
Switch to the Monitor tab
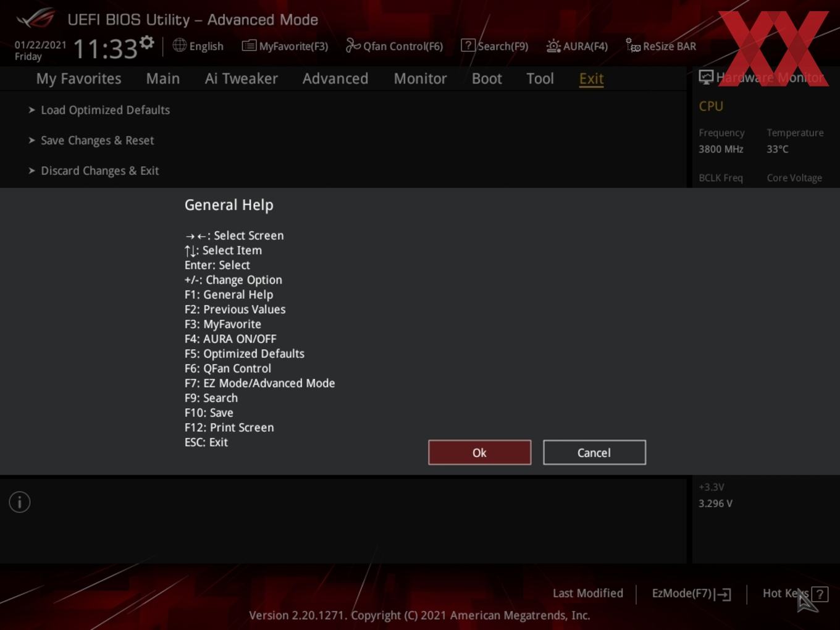point(420,78)
